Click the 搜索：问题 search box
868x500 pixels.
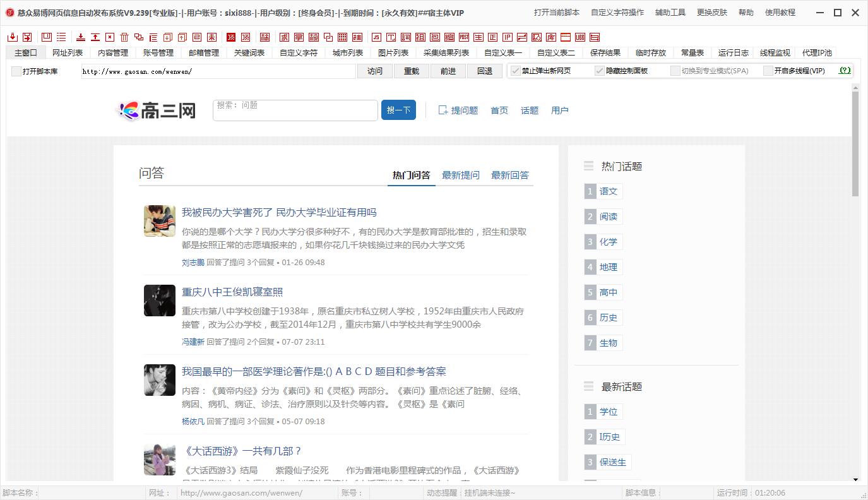[x=295, y=110]
